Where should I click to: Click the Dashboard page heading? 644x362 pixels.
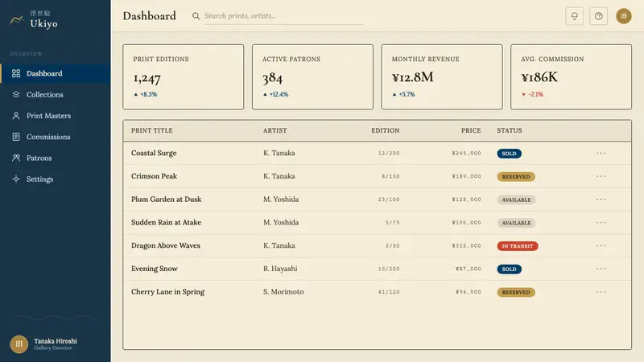coord(150,16)
